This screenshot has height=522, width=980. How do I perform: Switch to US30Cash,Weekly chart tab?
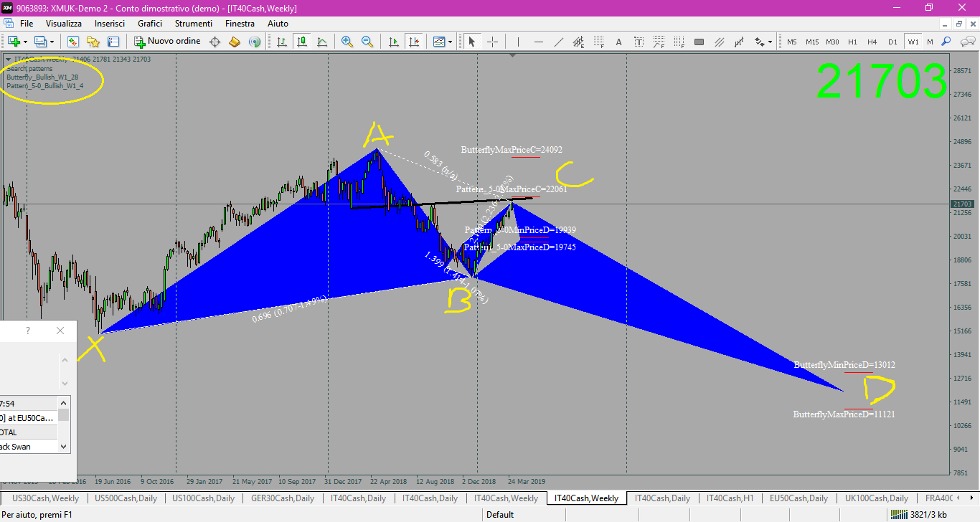pos(46,498)
